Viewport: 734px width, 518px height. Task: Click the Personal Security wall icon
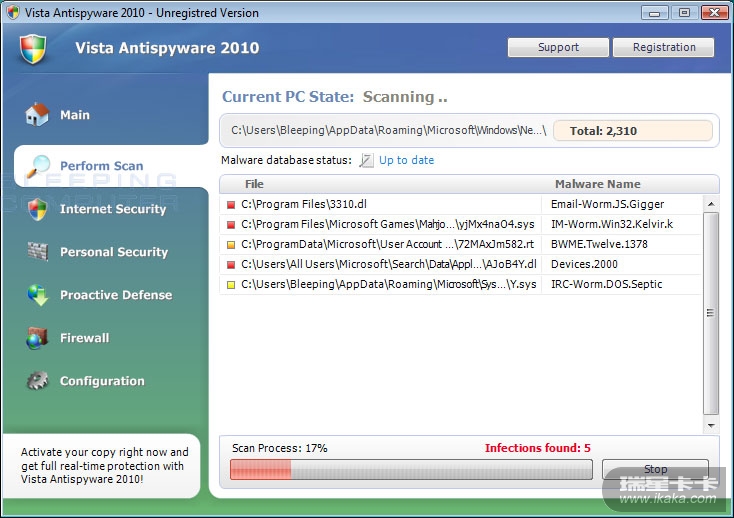click(38, 252)
